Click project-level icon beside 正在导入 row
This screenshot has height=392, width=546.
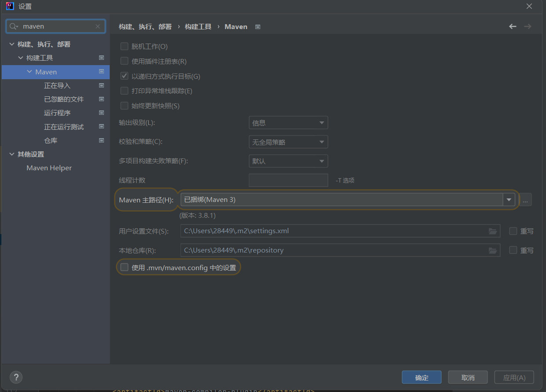pos(101,85)
